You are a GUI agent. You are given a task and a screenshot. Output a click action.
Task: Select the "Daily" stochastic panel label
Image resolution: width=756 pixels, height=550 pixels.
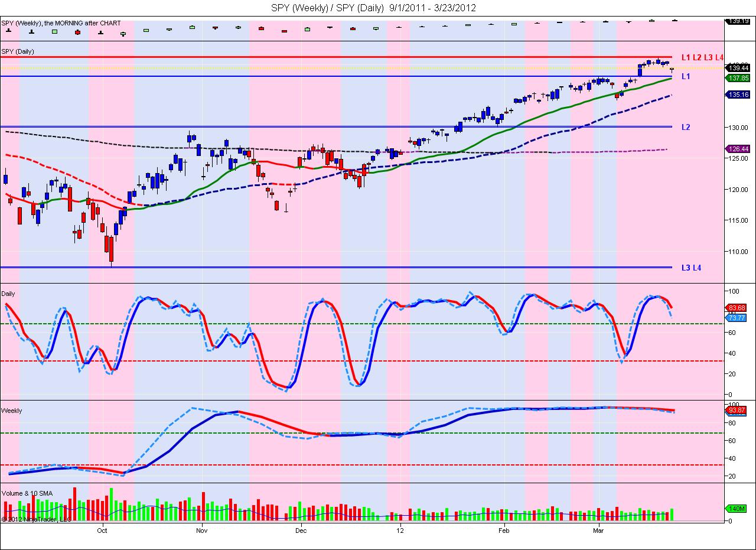[x=8, y=294]
